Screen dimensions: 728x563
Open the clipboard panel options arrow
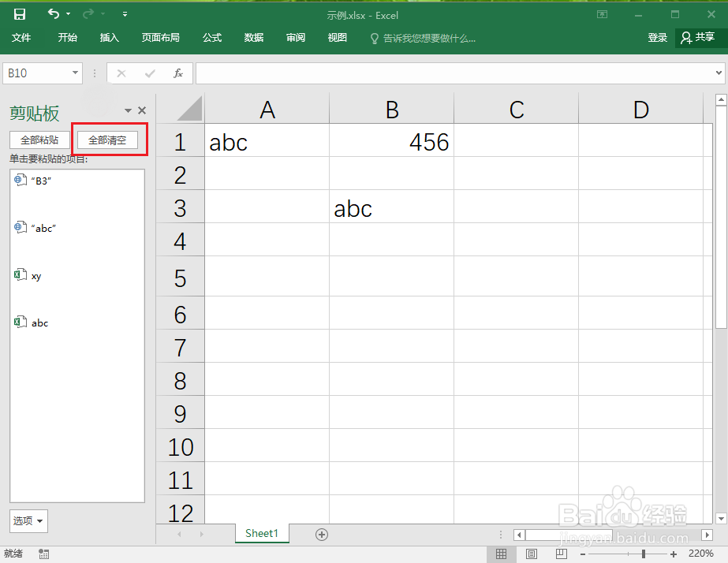(127, 110)
